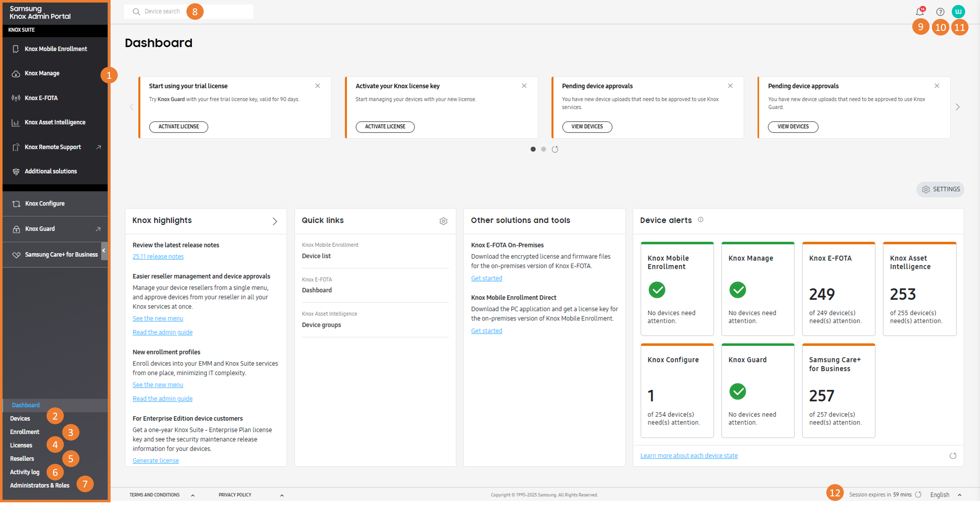This screenshot has height=506, width=980.
Task: Click the Quick links settings gear
Action: [443, 221]
